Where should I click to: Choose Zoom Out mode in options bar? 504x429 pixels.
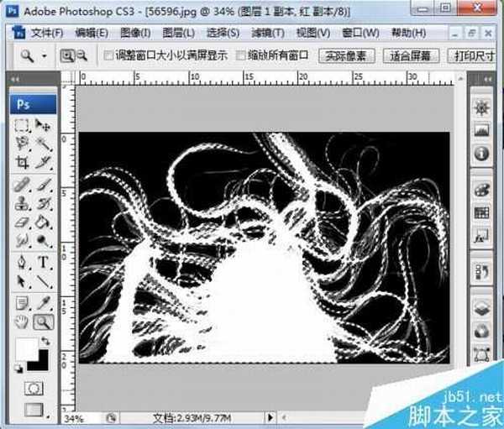point(82,56)
